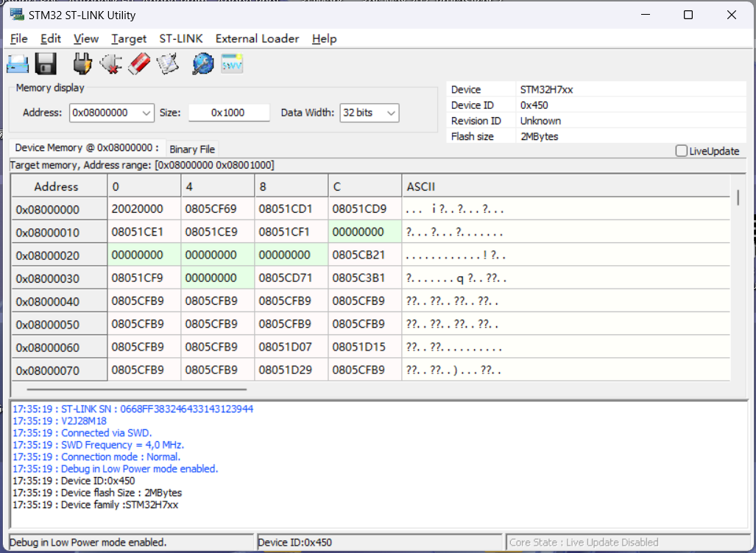Click the column header 'C'
This screenshot has height=553, width=756.
[364, 186]
